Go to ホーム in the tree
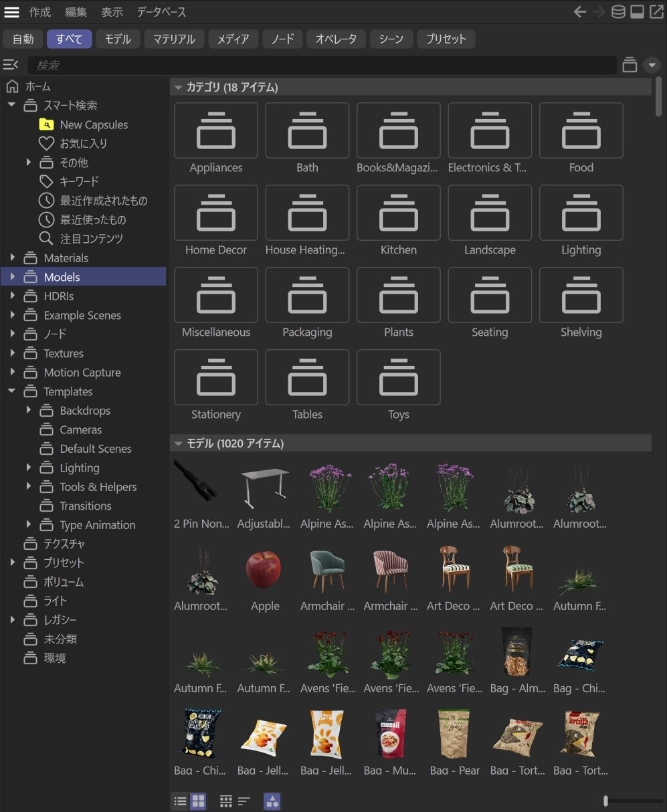The height and width of the screenshot is (812, 667). point(38,86)
